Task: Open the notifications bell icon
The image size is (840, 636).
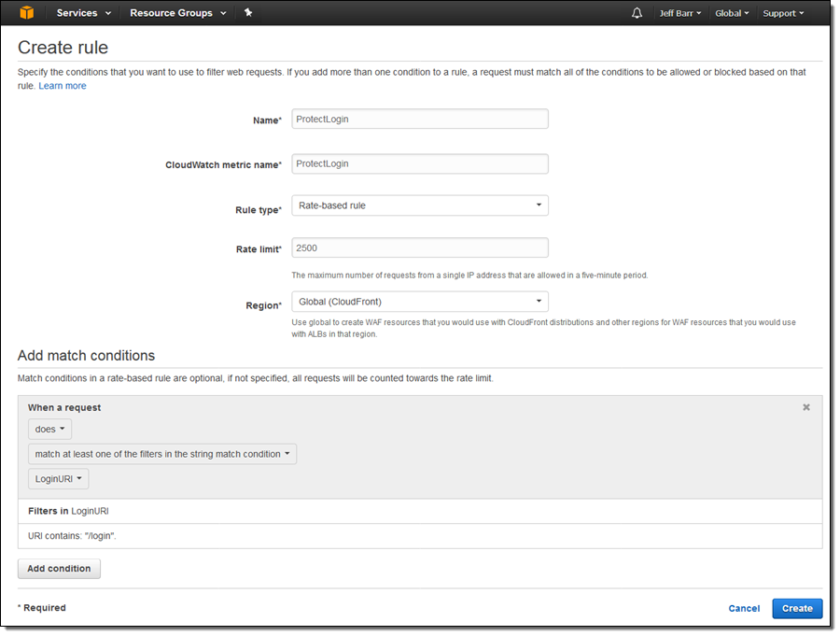Action: 637,13
